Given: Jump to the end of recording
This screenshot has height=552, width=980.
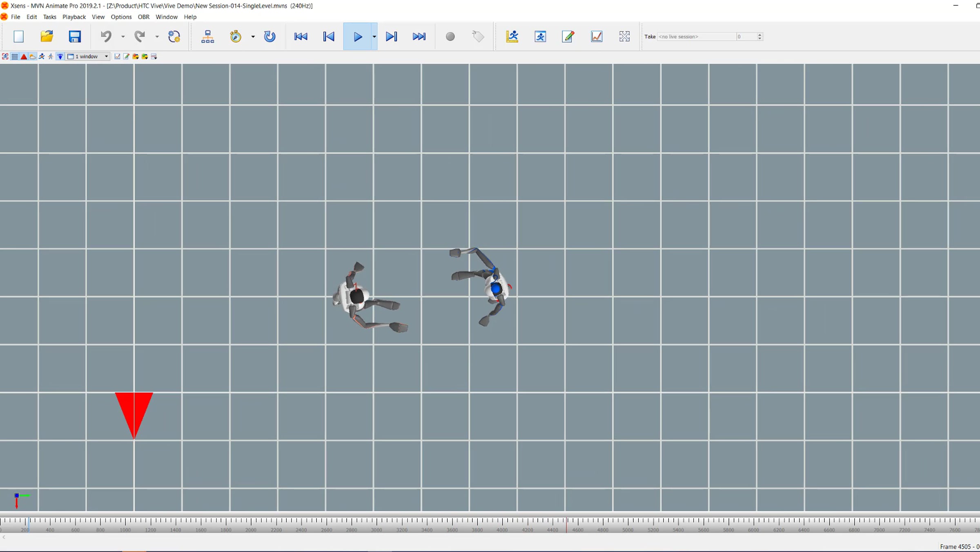Looking at the screenshot, I should coord(419,37).
